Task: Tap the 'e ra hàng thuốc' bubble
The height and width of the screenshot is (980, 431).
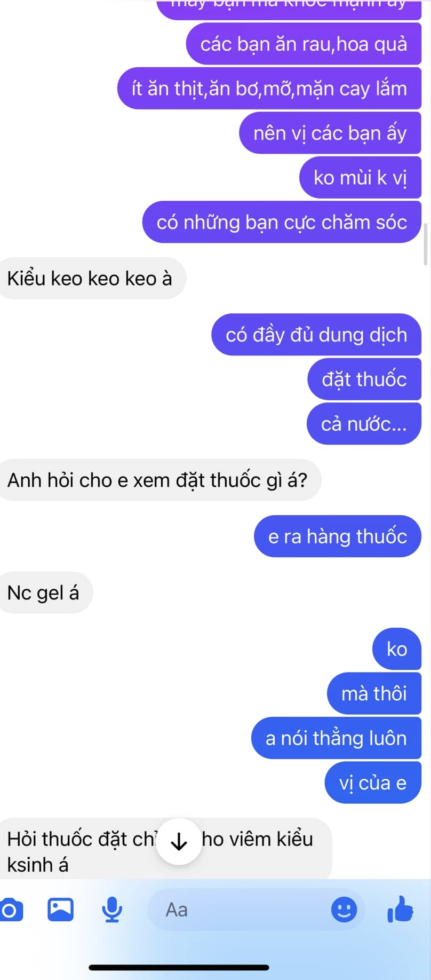Action: coord(338,536)
